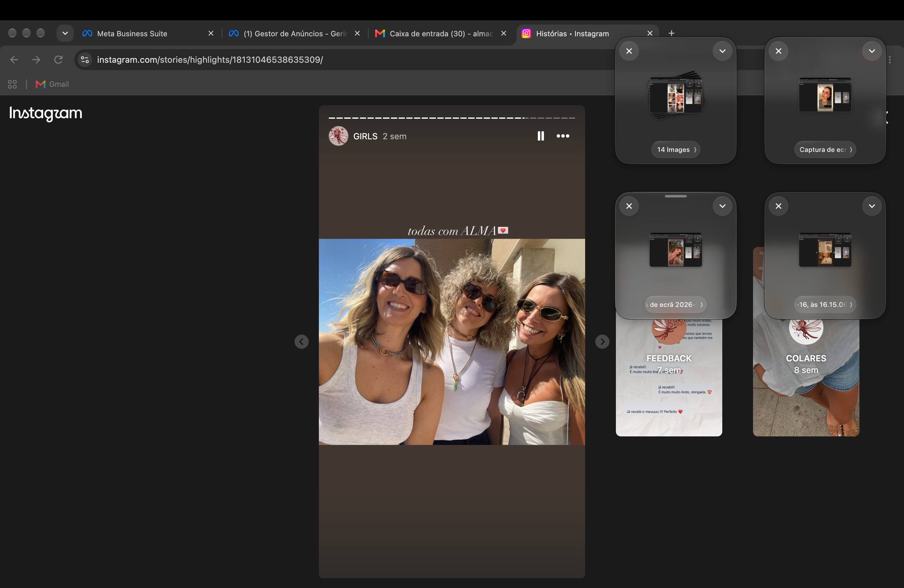Advance to next story with right arrow

coord(602,341)
